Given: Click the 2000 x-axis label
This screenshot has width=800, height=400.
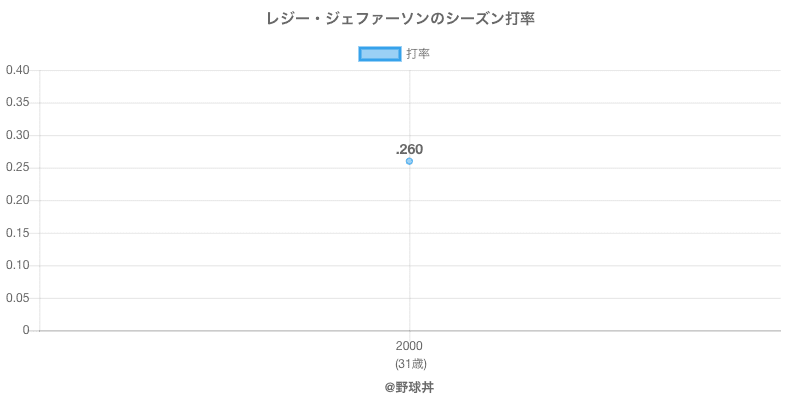Looking at the screenshot, I should pos(409,346).
